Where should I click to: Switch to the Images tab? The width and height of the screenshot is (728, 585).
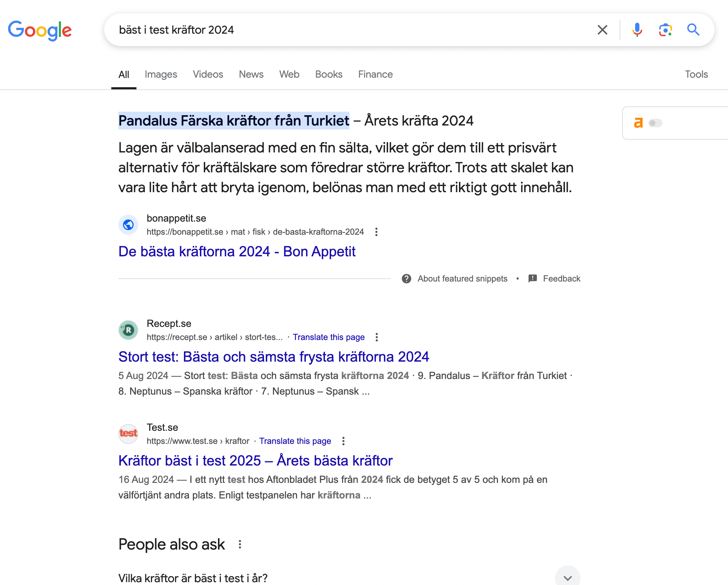pos(161,74)
